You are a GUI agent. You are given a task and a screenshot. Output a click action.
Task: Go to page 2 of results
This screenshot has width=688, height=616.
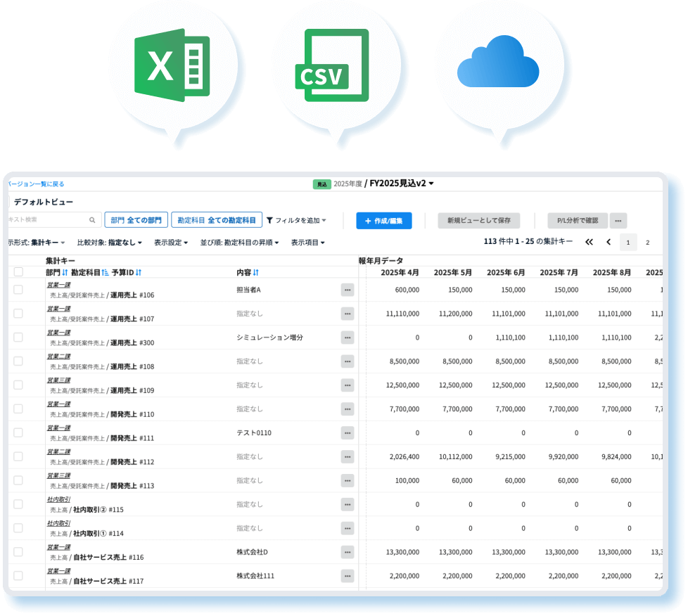point(648,243)
